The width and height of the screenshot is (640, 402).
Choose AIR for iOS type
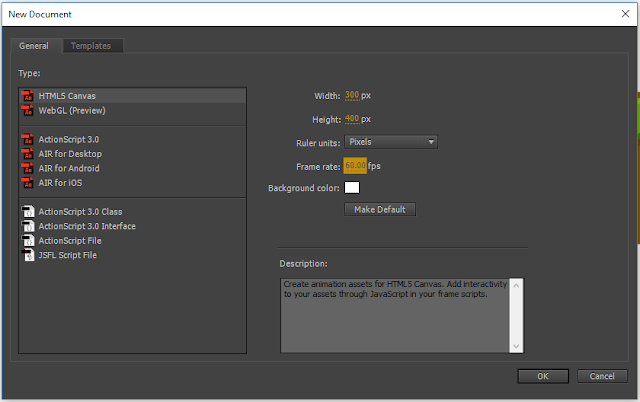pyautogui.click(x=133, y=183)
